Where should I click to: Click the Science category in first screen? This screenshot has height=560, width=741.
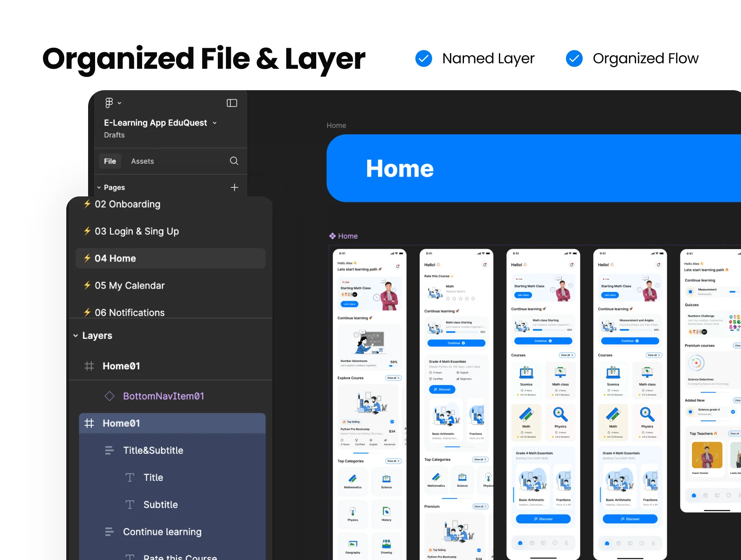(386, 482)
